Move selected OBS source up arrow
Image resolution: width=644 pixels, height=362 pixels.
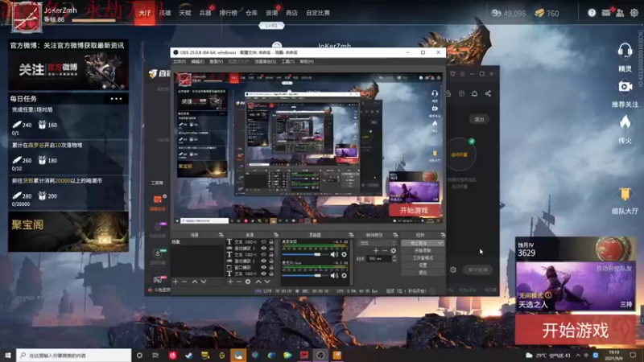258,282
